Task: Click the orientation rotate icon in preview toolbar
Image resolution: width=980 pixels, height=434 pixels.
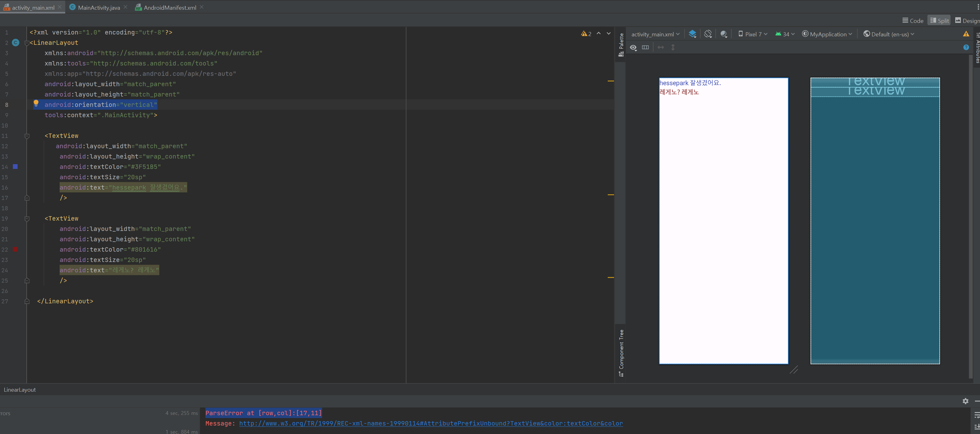Action: point(707,34)
